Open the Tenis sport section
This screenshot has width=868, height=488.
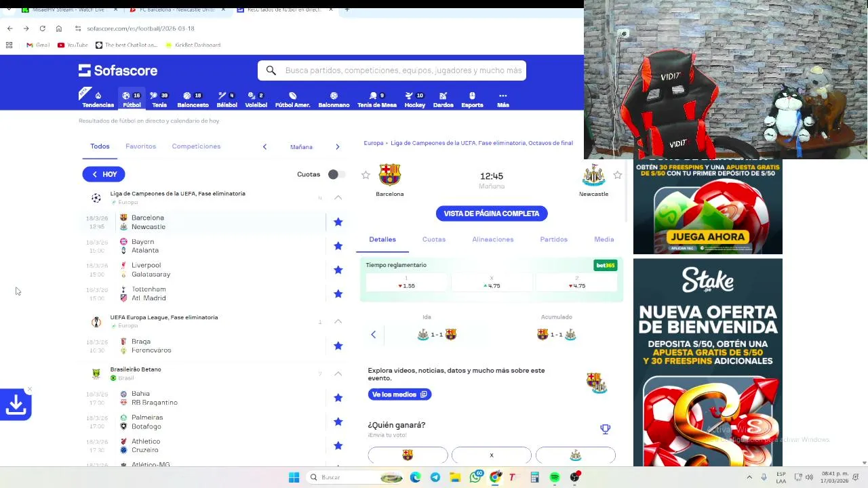pos(159,100)
